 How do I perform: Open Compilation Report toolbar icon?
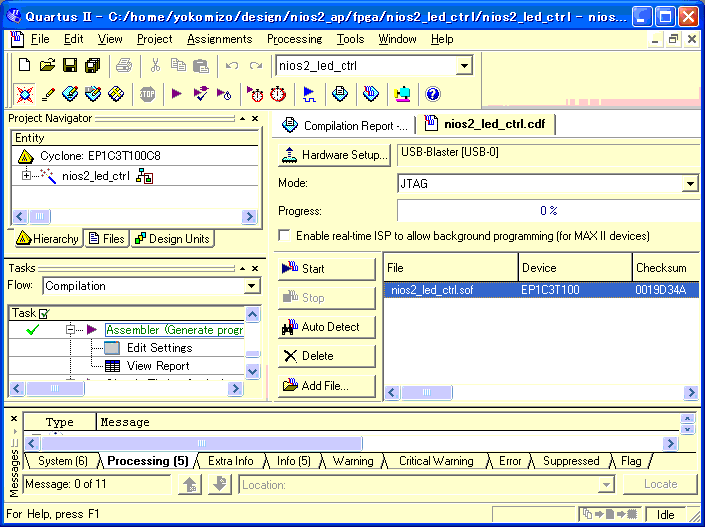point(340,94)
